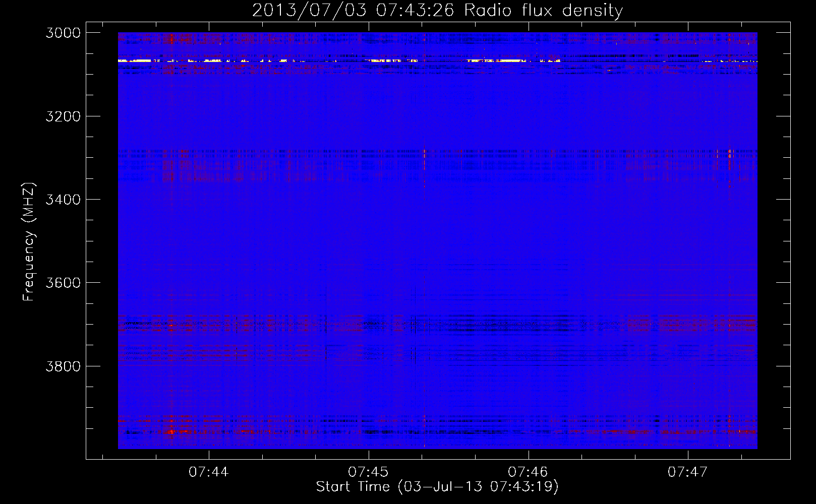Click the 07:46 time tick label

click(x=528, y=472)
